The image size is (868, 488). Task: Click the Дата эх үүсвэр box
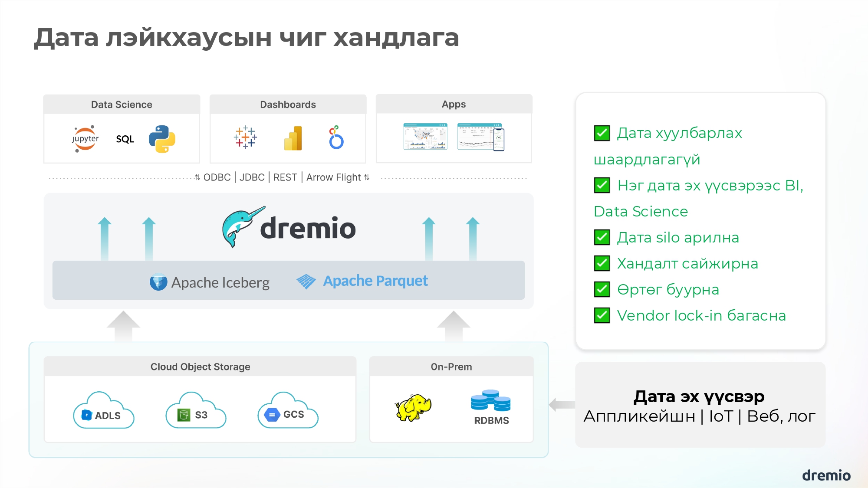click(700, 405)
